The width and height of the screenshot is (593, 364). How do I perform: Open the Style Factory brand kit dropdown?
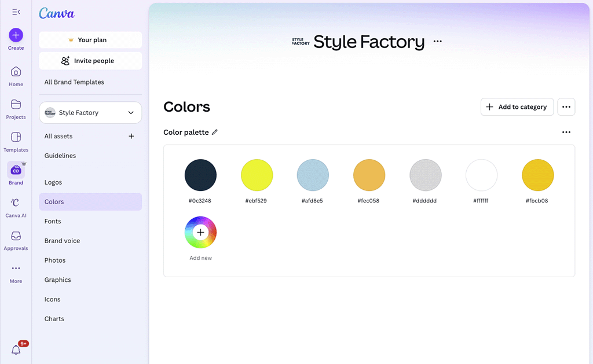tap(90, 112)
